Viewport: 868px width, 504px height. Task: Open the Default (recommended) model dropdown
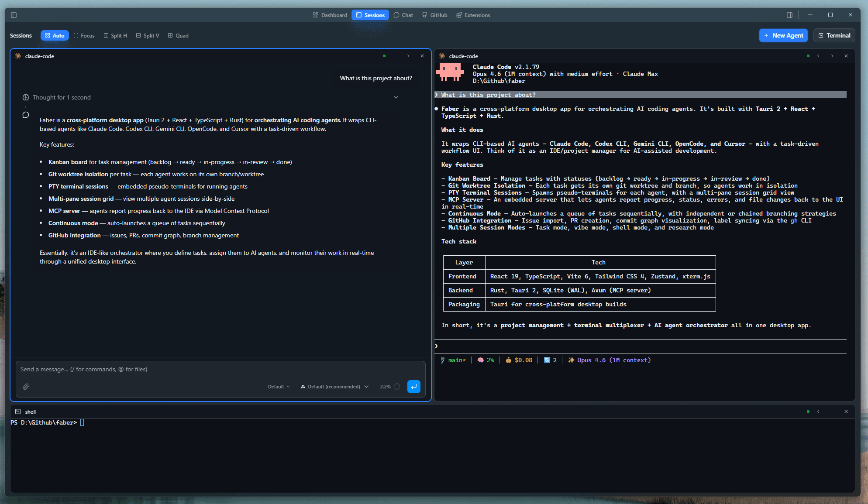pos(334,387)
